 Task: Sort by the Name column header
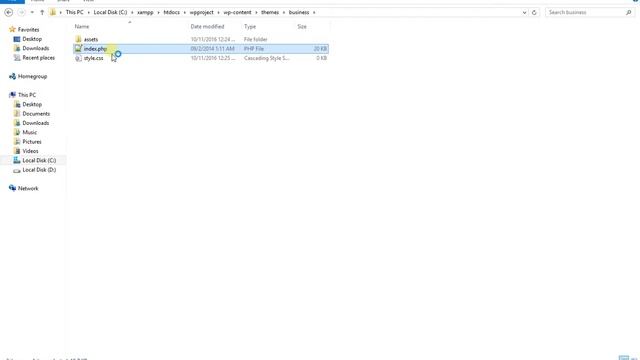pos(82,27)
